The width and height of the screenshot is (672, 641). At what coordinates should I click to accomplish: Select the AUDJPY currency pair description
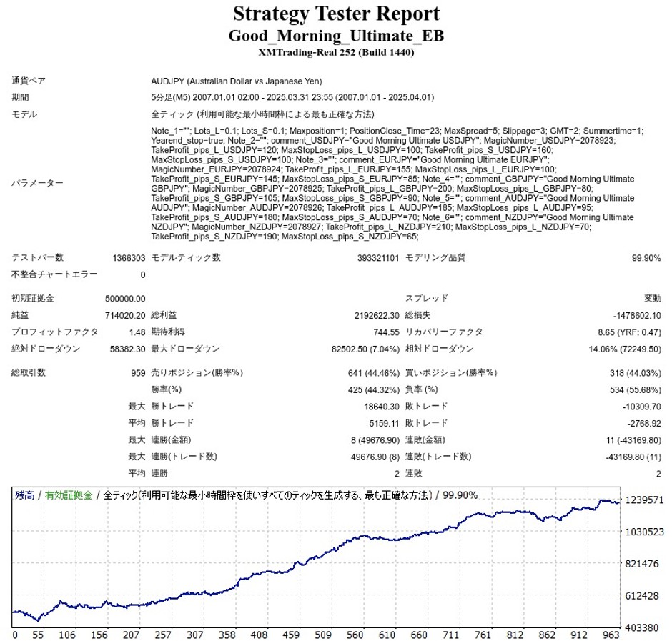pos(236,81)
